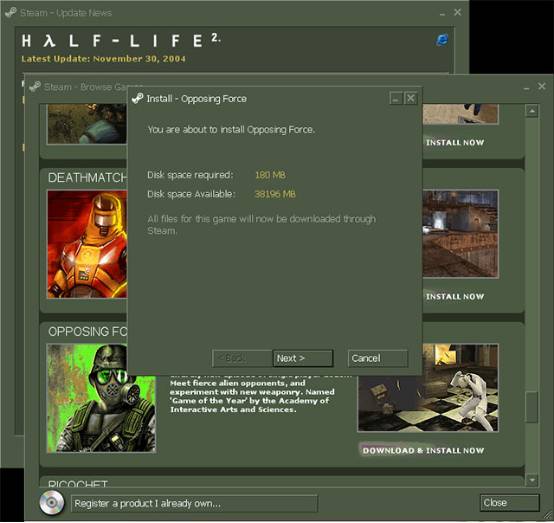Click Register a product I already own
This screenshot has width=554, height=523.
click(194, 503)
